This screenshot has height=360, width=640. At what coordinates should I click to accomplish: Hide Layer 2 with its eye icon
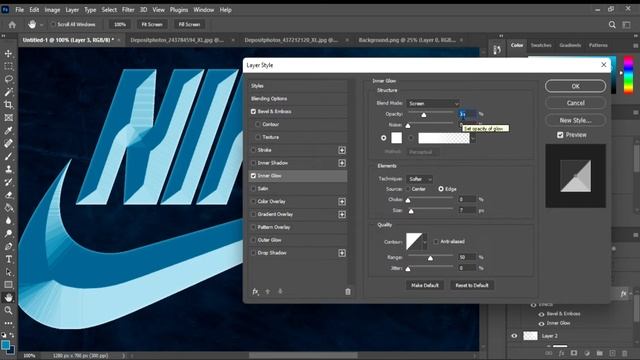(x=514, y=336)
